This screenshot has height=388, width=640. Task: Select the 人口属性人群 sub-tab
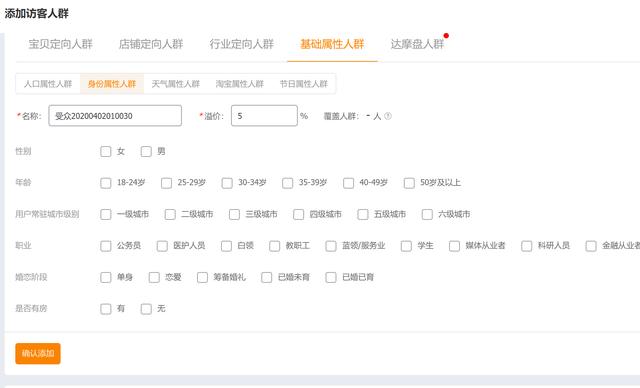[x=48, y=84]
